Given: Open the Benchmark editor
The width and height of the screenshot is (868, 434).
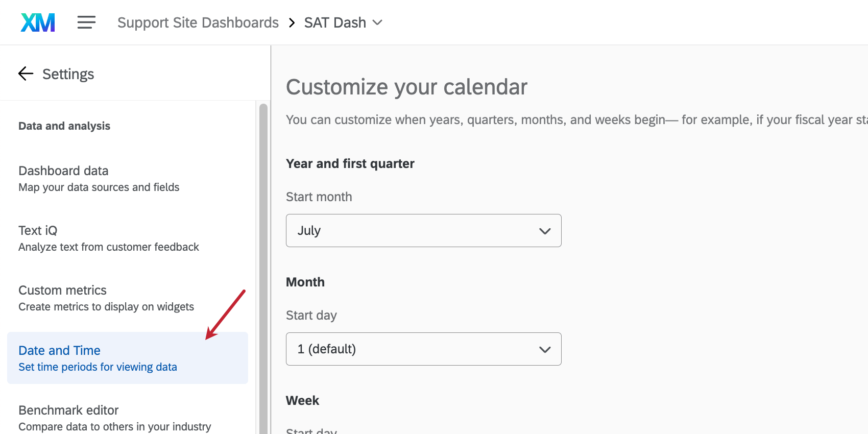Looking at the screenshot, I should 68,410.
